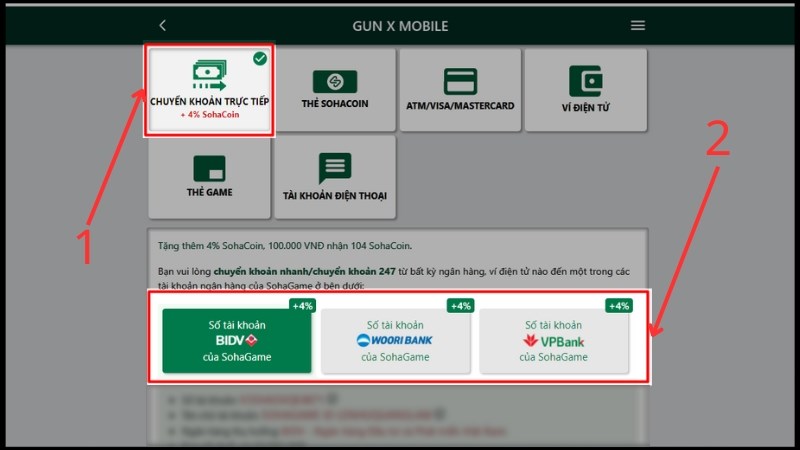
Task: Click the GUN X MOBILE title
Action: tap(400, 26)
